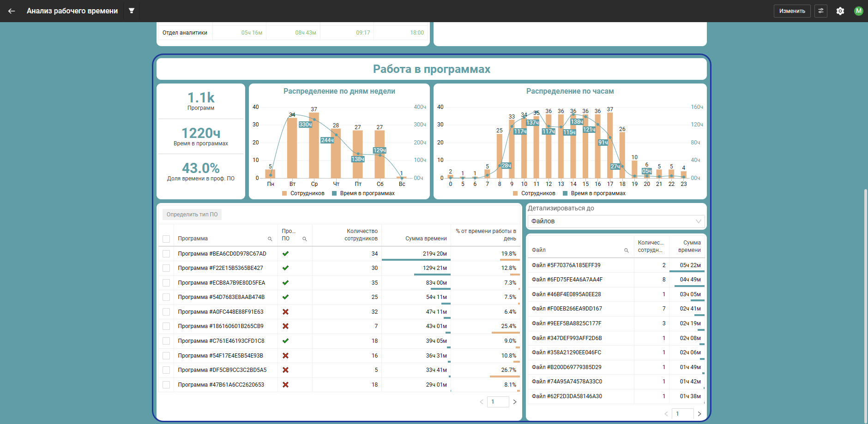Click the 43.0% проф. ПО share metric
This screenshot has width=868, height=424.
(x=201, y=172)
